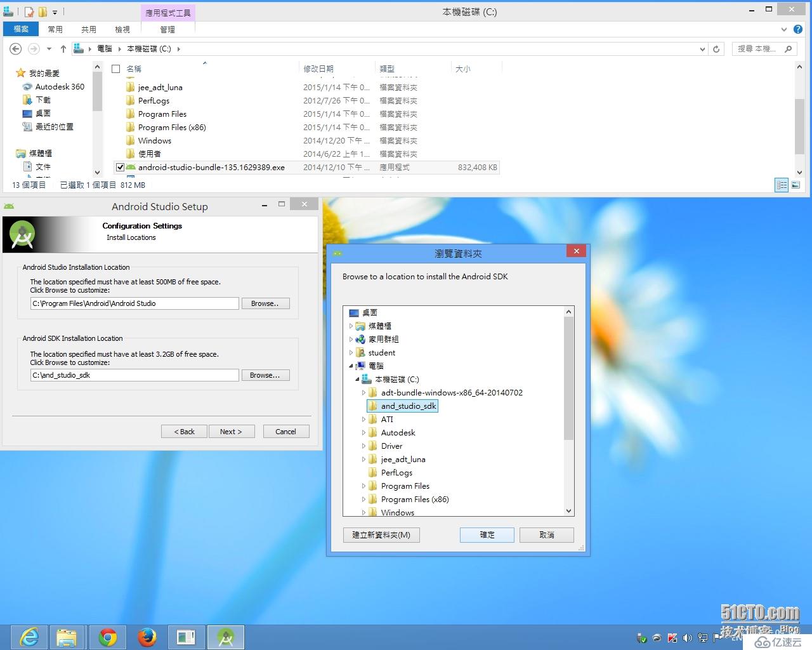Screen dimensions: 812x650
Task: Open 桌面 in Explorer sidebar
Action: [43, 113]
